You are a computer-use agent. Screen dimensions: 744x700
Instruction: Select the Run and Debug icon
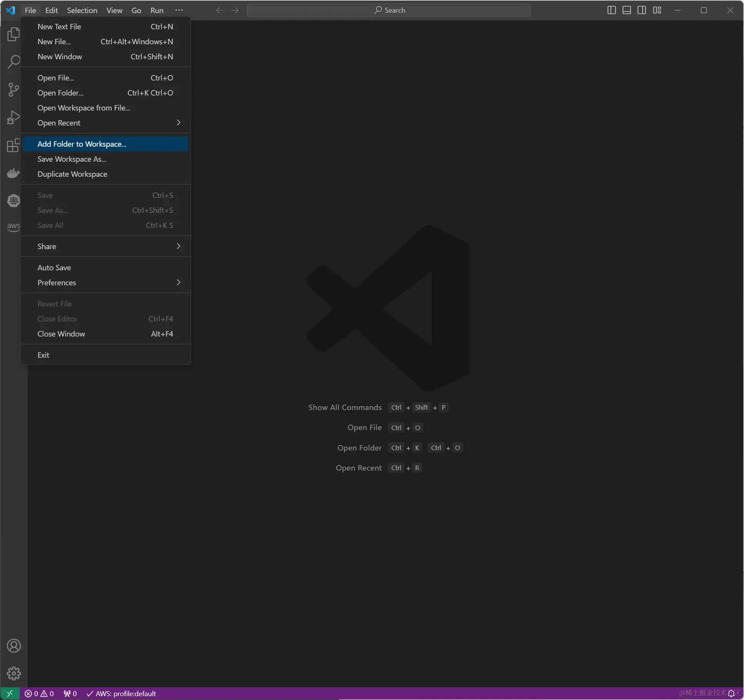coord(13,117)
